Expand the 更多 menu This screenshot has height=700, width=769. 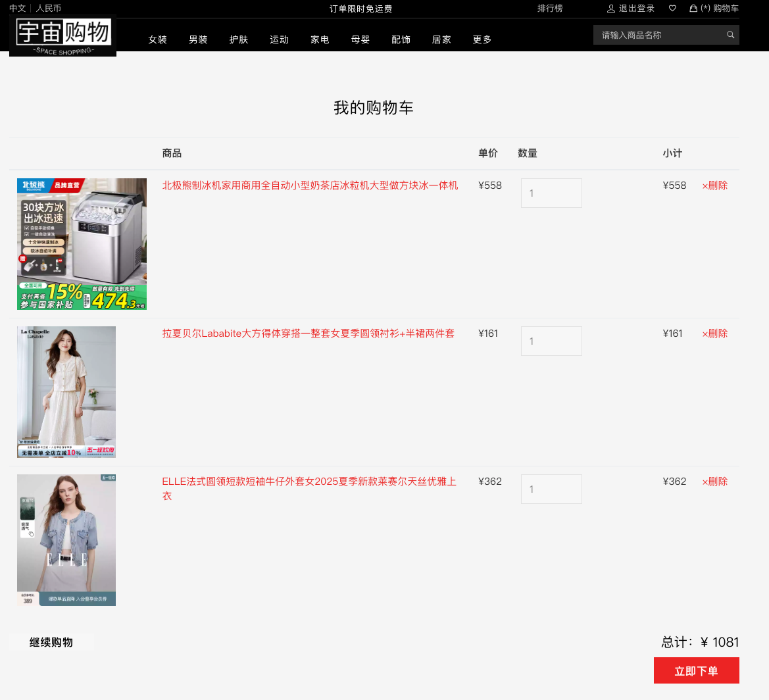482,39
